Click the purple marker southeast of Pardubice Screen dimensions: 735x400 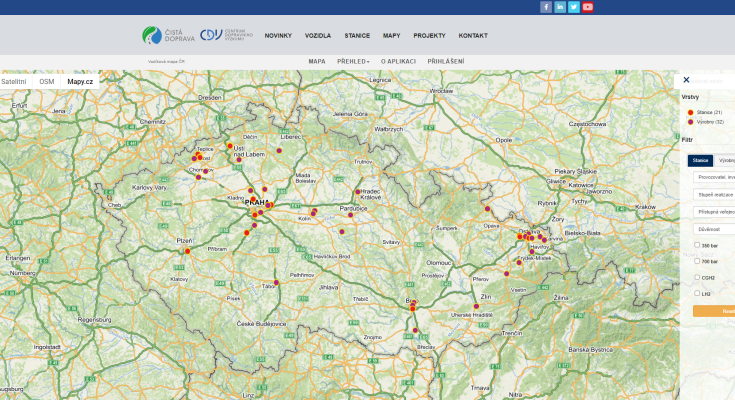coord(342,232)
